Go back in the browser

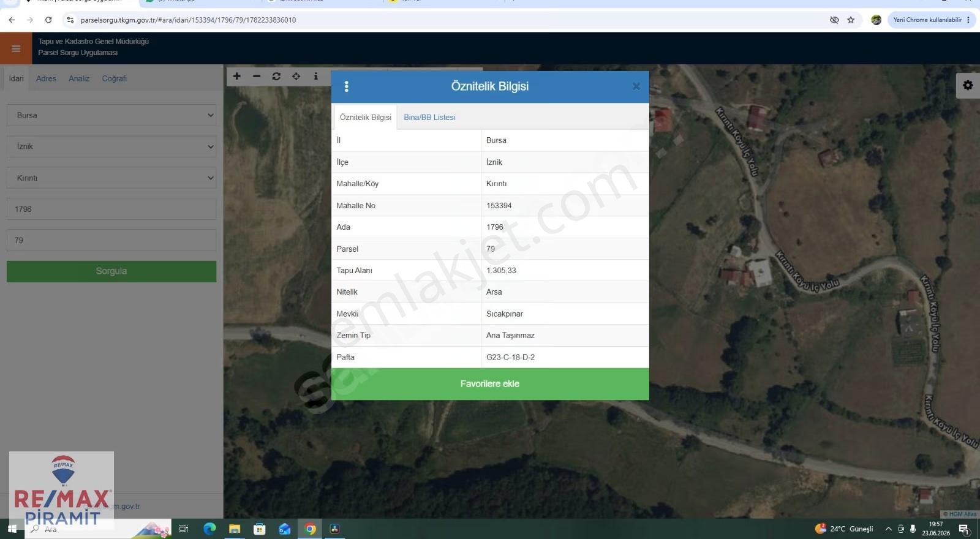pos(12,20)
